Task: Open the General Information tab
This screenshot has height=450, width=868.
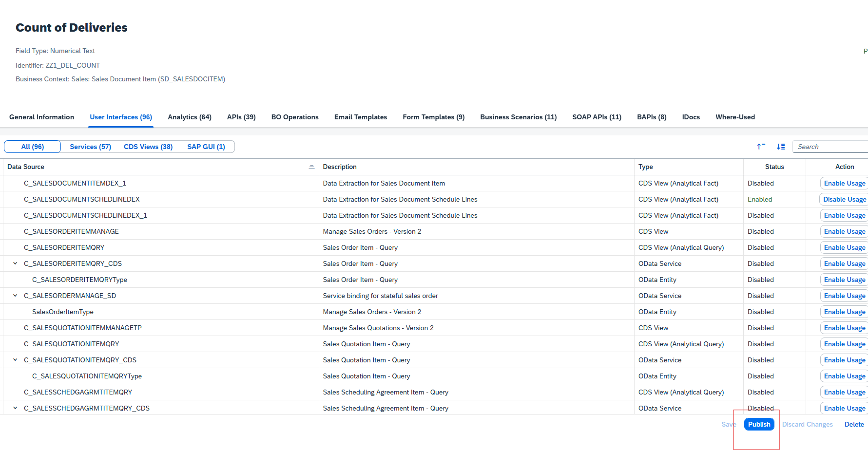Action: (42, 117)
